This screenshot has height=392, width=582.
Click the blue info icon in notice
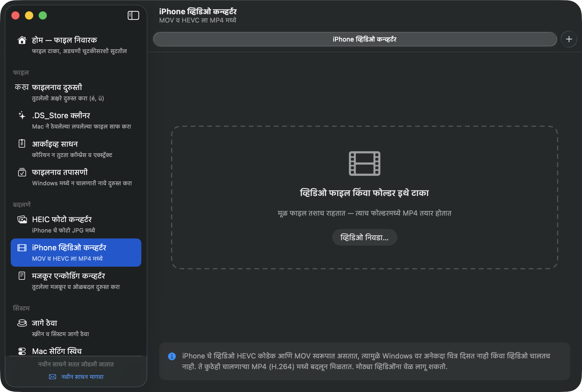[x=172, y=356]
